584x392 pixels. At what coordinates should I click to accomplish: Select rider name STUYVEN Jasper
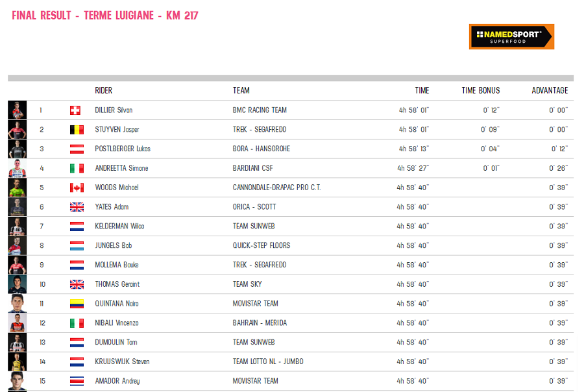117,130
